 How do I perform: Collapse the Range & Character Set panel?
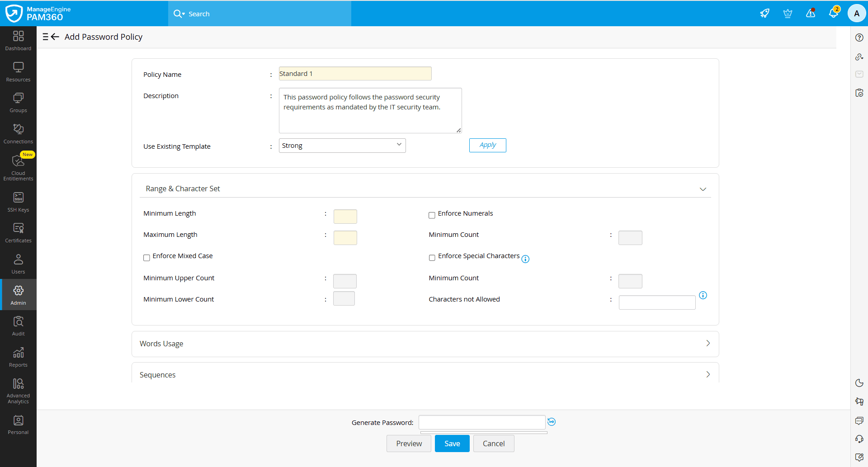click(703, 189)
